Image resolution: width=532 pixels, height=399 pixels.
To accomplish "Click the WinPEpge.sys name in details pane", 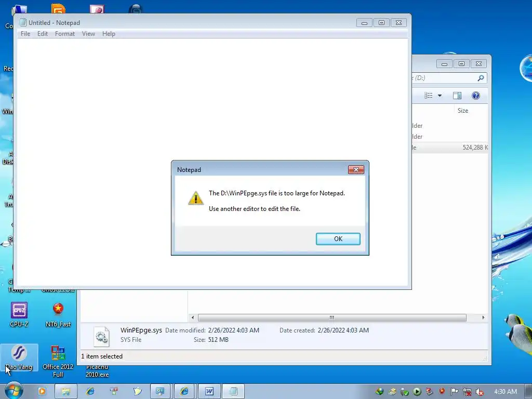I will pyautogui.click(x=141, y=330).
